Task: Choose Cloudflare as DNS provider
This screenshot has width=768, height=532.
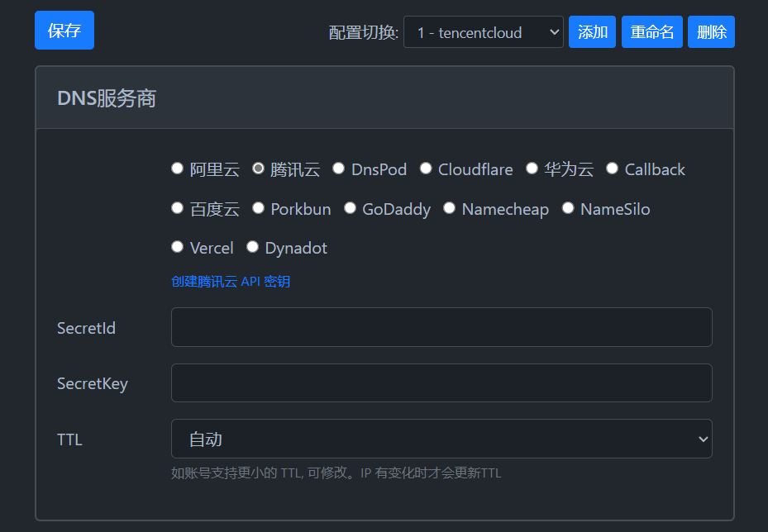Action: pyautogui.click(x=426, y=169)
